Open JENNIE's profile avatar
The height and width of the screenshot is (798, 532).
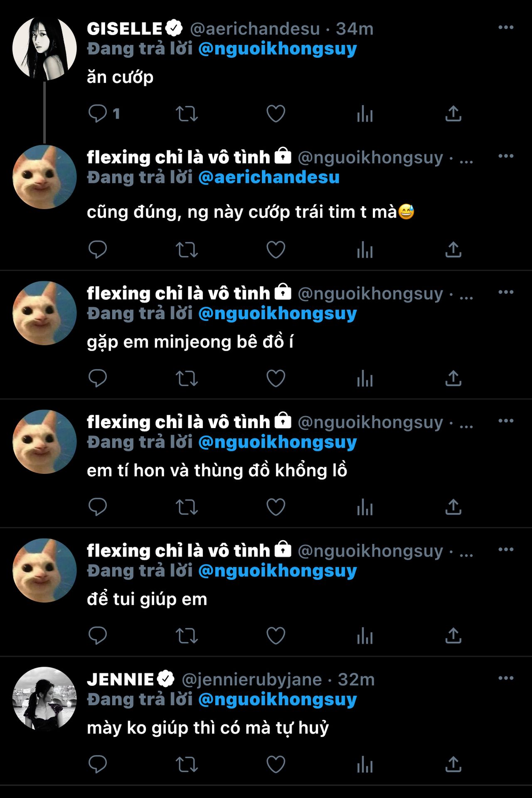(x=44, y=699)
